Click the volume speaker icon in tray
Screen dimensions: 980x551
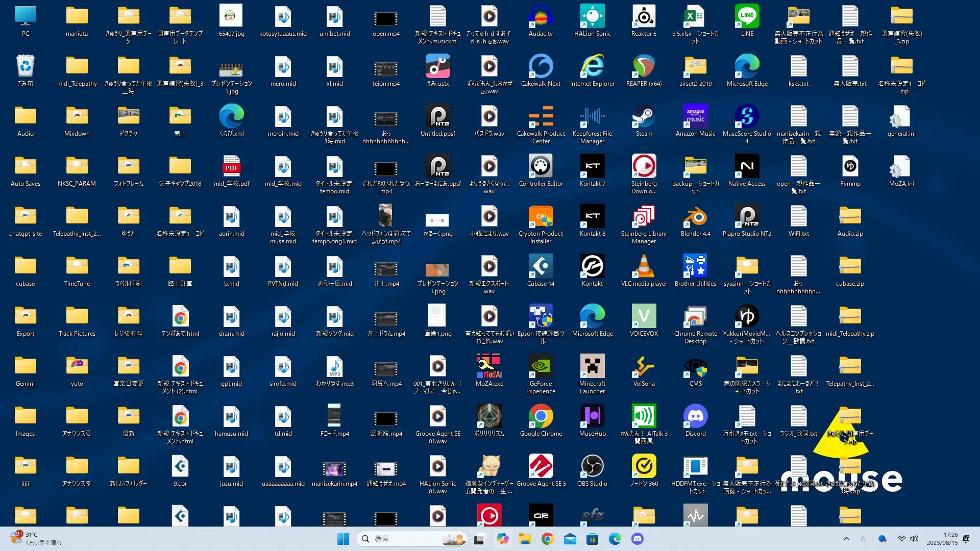[x=914, y=539]
